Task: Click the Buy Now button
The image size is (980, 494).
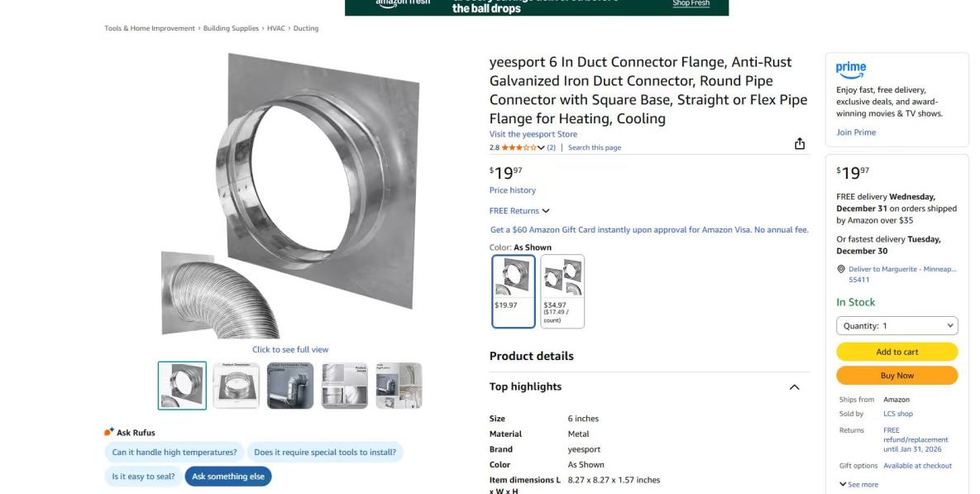Action: coord(896,376)
